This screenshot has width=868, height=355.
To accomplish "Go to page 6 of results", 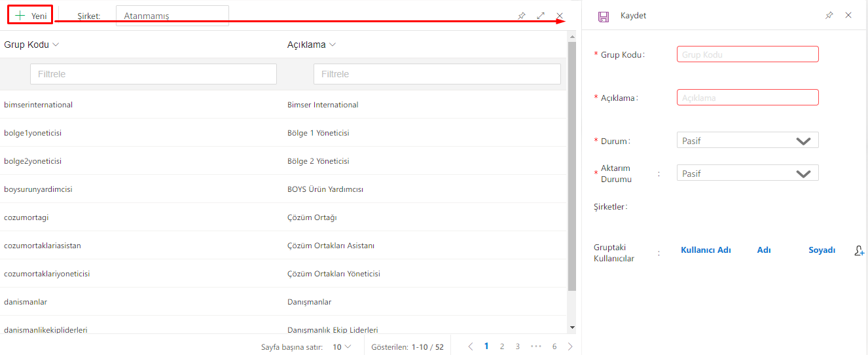I will (554, 346).
